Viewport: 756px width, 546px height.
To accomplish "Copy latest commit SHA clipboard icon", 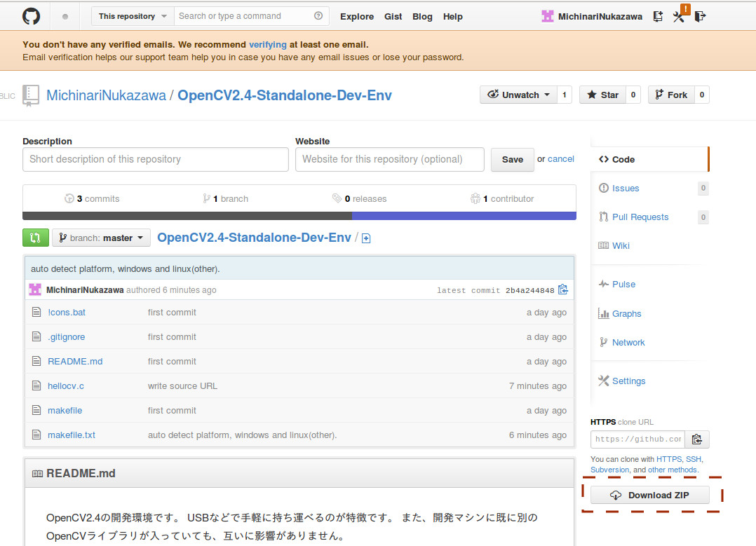I will [x=562, y=289].
